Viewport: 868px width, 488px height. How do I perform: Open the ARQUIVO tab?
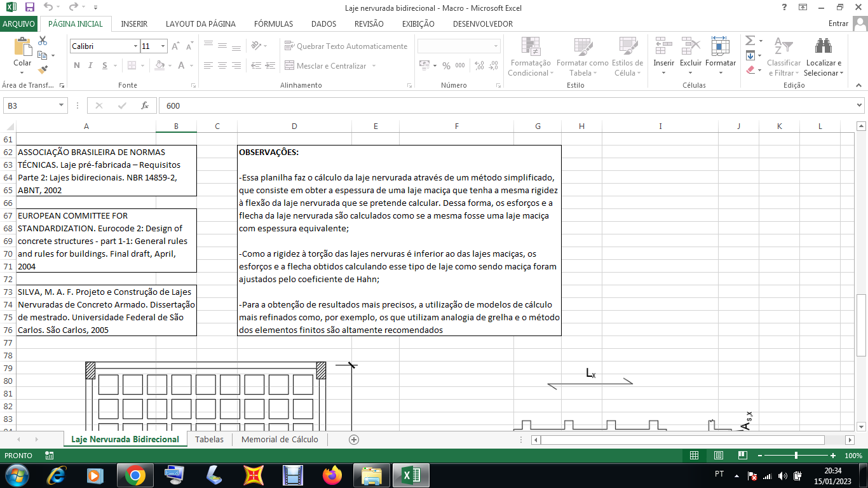pos(19,24)
